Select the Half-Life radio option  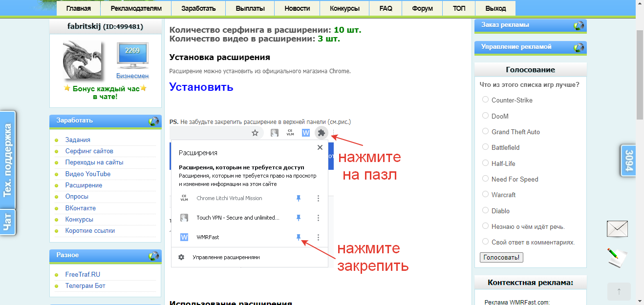[486, 163]
